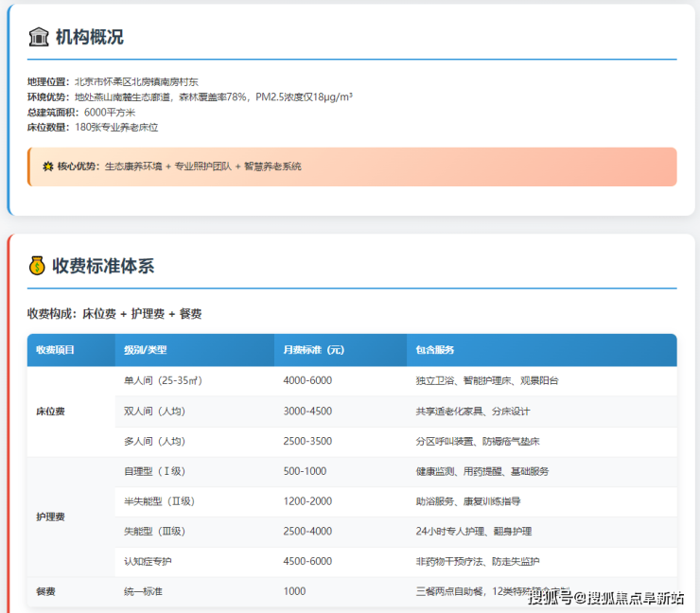Click the star icon before 核心优势

click(48, 166)
